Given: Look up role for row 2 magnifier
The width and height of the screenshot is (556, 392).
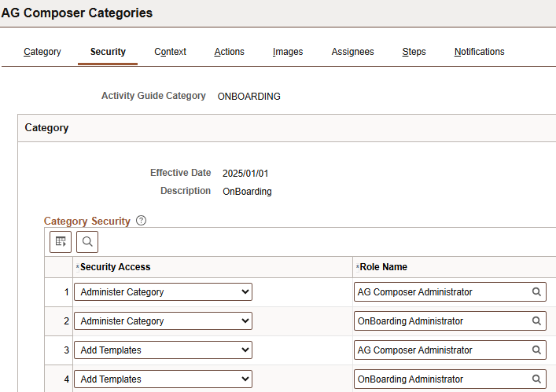Looking at the screenshot, I should [536, 321].
